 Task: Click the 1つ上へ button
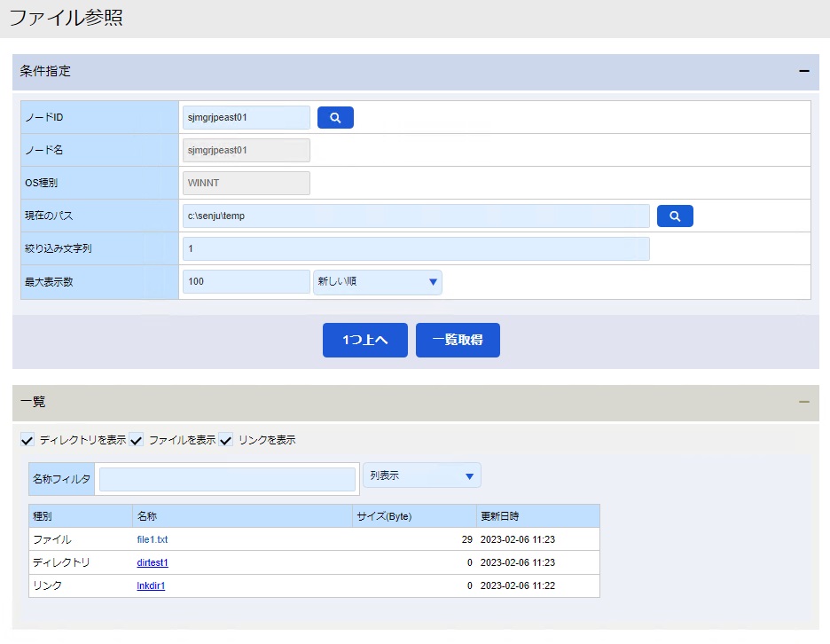click(x=365, y=340)
